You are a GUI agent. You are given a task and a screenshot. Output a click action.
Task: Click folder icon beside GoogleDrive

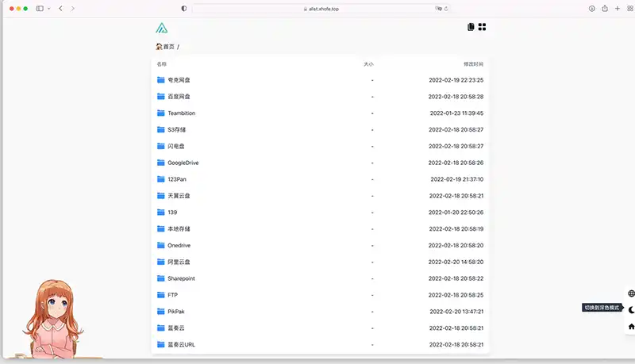(x=161, y=163)
